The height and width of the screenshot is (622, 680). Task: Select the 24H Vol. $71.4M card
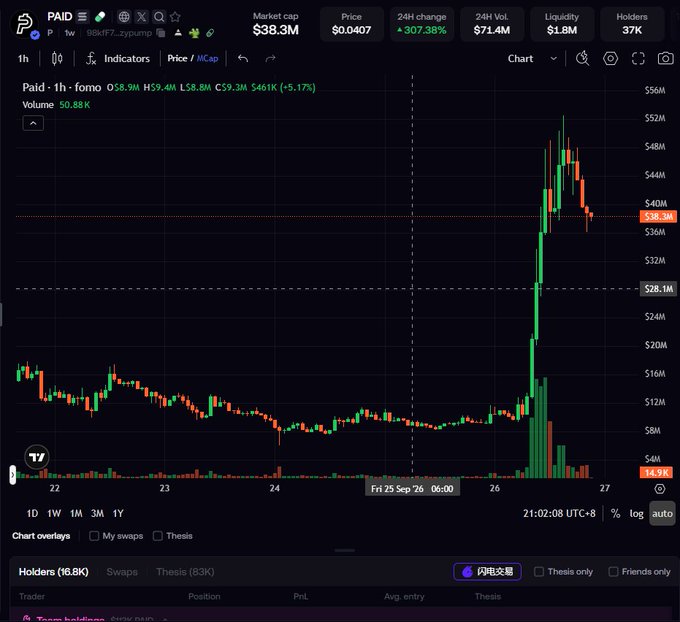492,24
